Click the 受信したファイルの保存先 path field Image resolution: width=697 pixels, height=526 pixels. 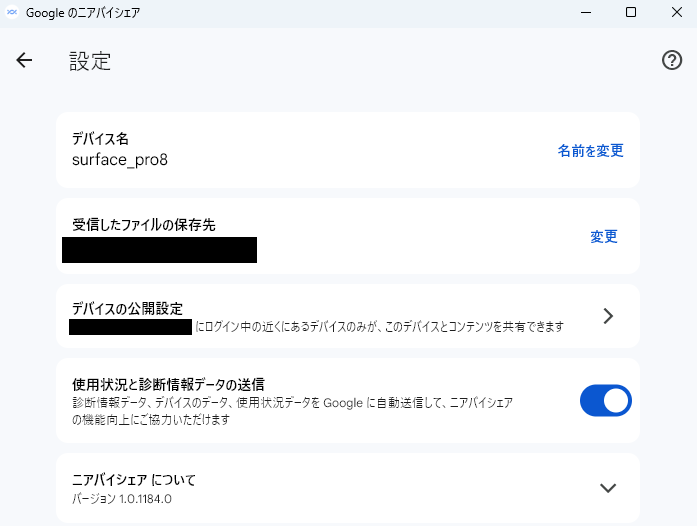[159, 249]
